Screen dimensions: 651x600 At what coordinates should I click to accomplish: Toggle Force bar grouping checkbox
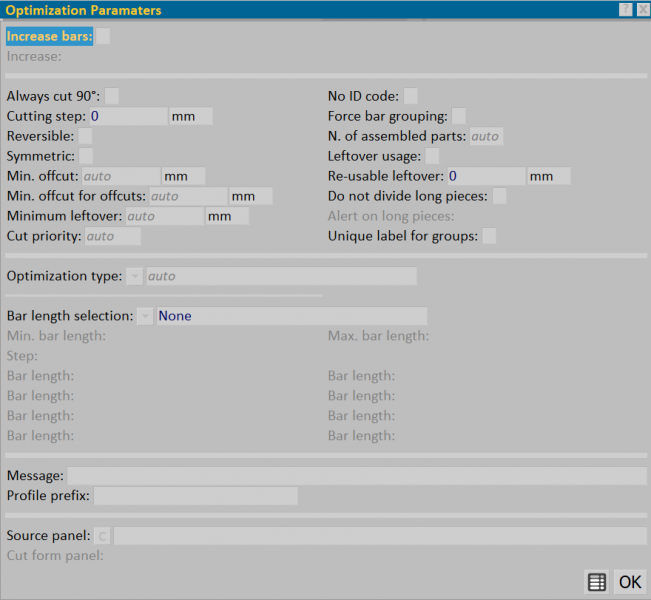459,116
